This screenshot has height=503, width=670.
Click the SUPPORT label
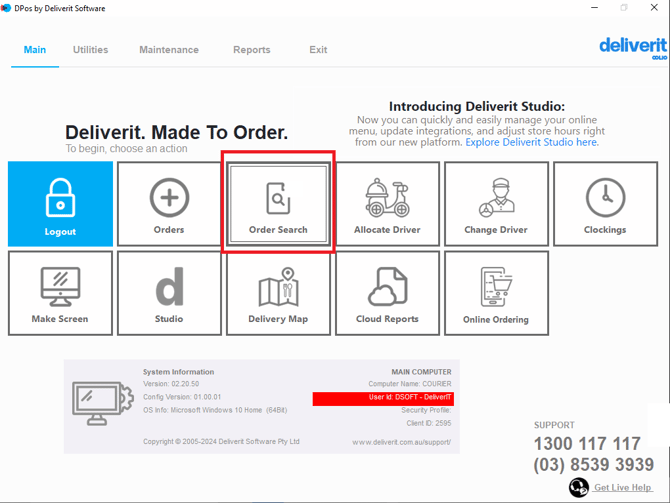(554, 425)
